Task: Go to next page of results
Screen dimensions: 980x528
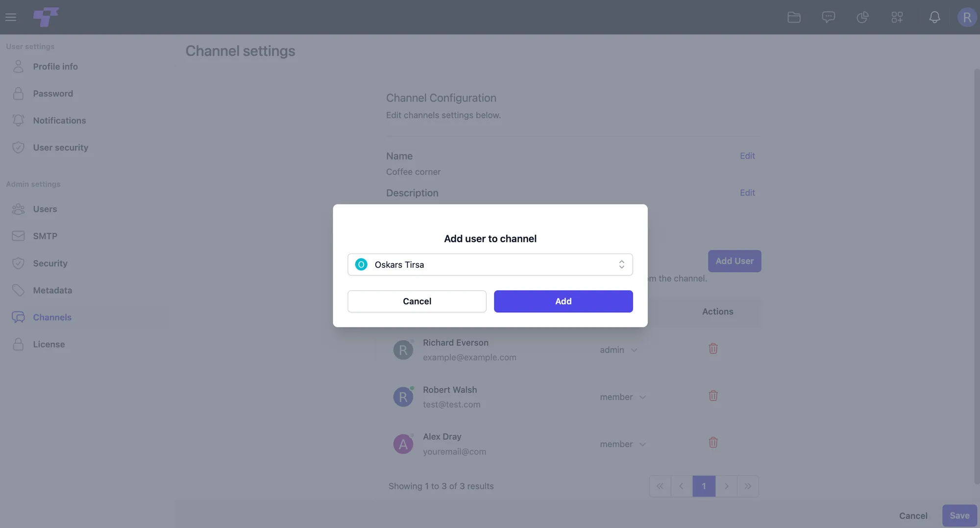Action: tap(726, 486)
